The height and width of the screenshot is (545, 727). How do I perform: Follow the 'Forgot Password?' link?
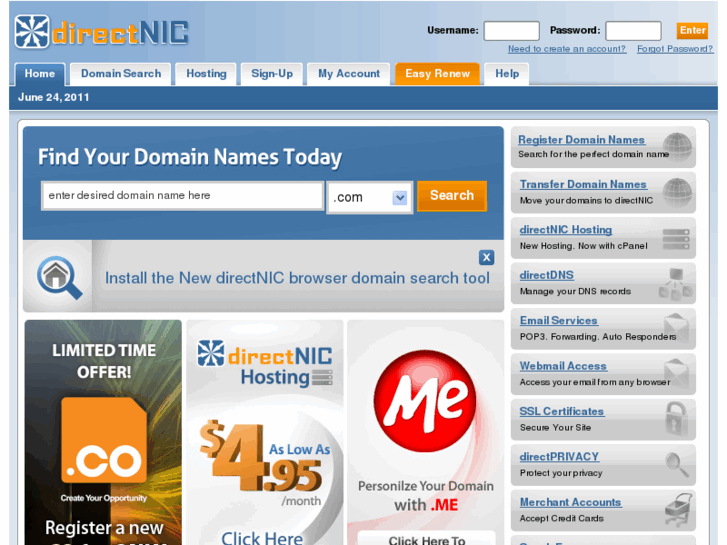[x=675, y=49]
